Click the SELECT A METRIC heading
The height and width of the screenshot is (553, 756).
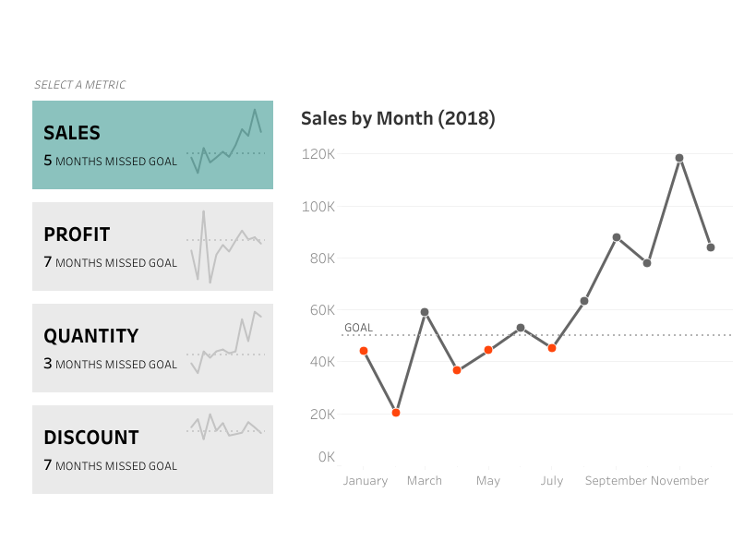pyautogui.click(x=79, y=84)
